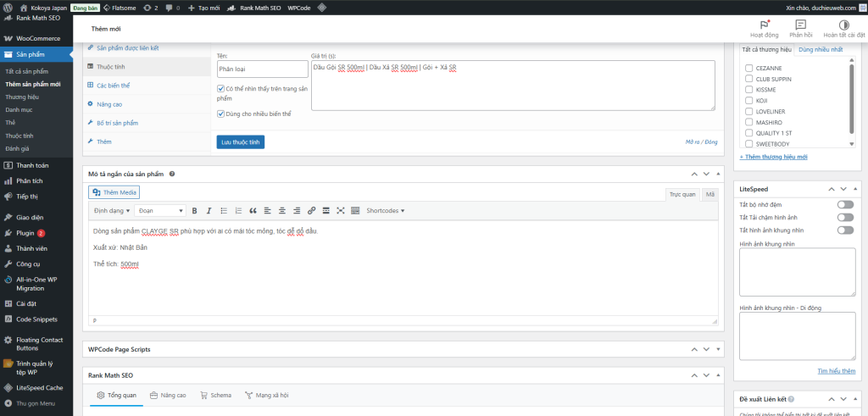Toggle bold formatting in description editor
Screen dimensions: 868x416
(x=194, y=210)
